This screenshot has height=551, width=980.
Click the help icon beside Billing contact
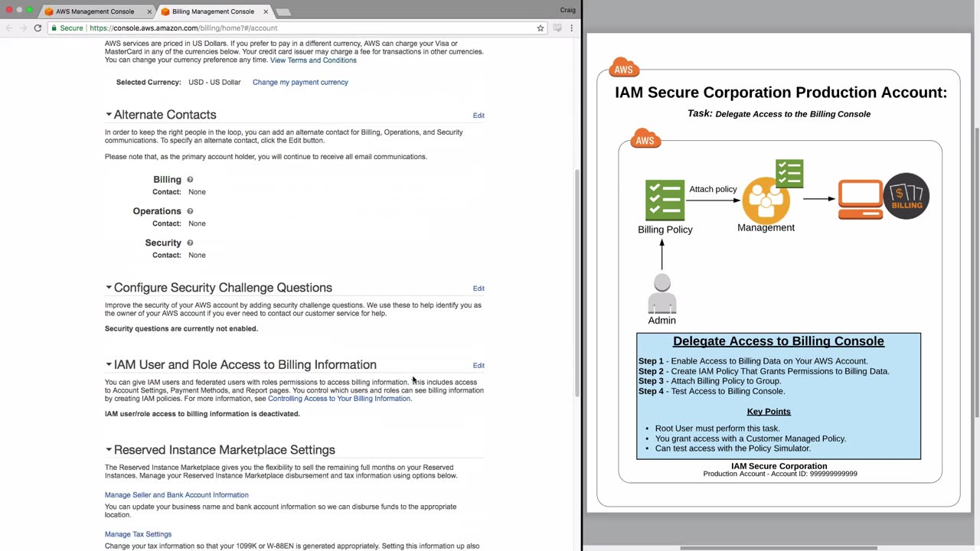(x=190, y=180)
